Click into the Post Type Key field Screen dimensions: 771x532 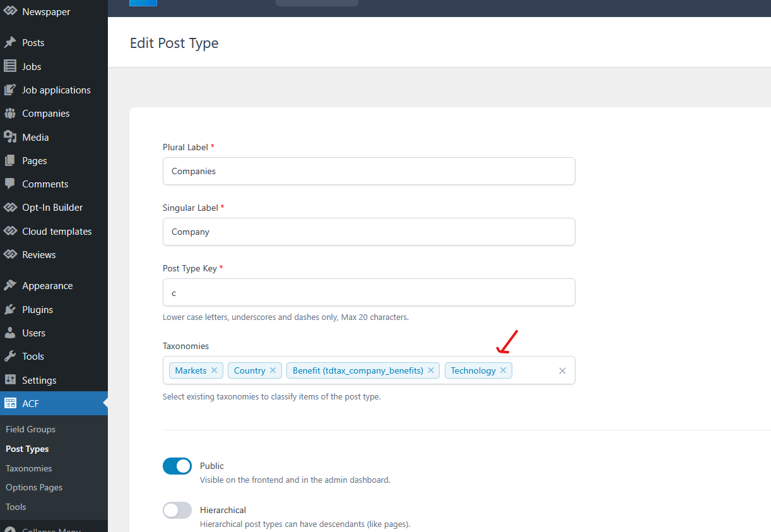pyautogui.click(x=368, y=292)
